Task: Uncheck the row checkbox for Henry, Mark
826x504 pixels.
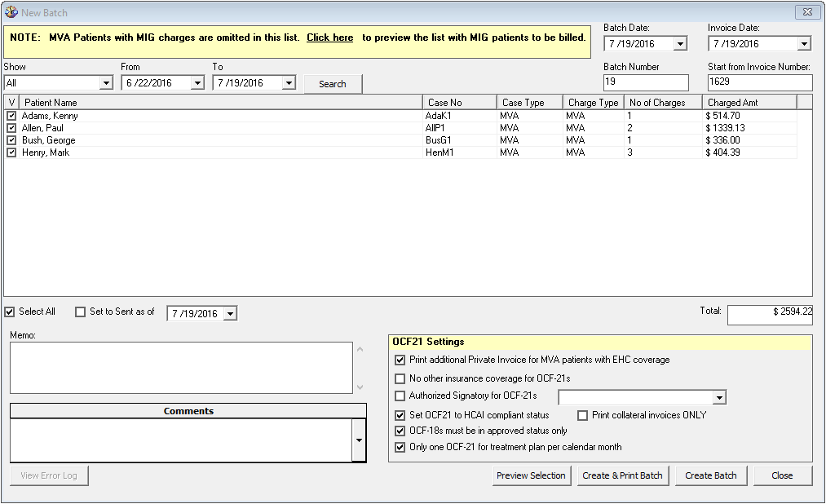Action: [x=11, y=153]
